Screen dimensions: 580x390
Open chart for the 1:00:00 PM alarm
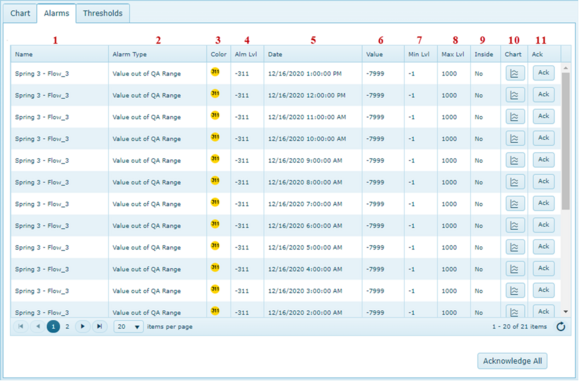[x=515, y=73]
